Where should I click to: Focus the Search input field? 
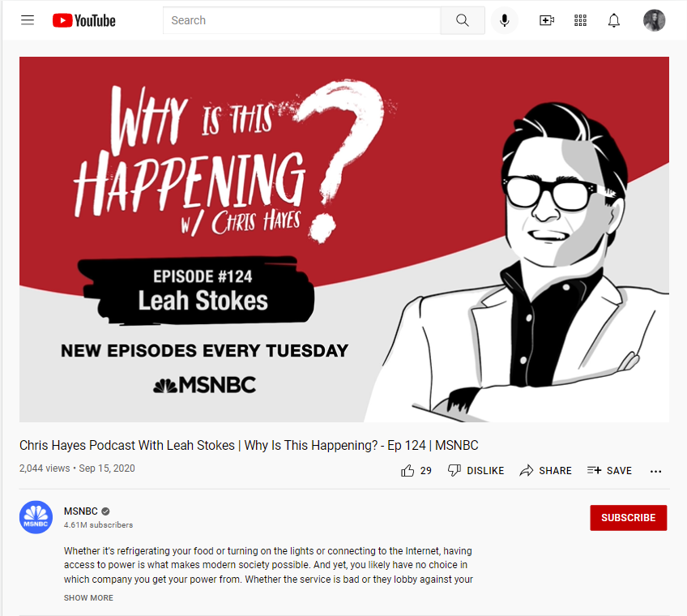click(x=301, y=20)
